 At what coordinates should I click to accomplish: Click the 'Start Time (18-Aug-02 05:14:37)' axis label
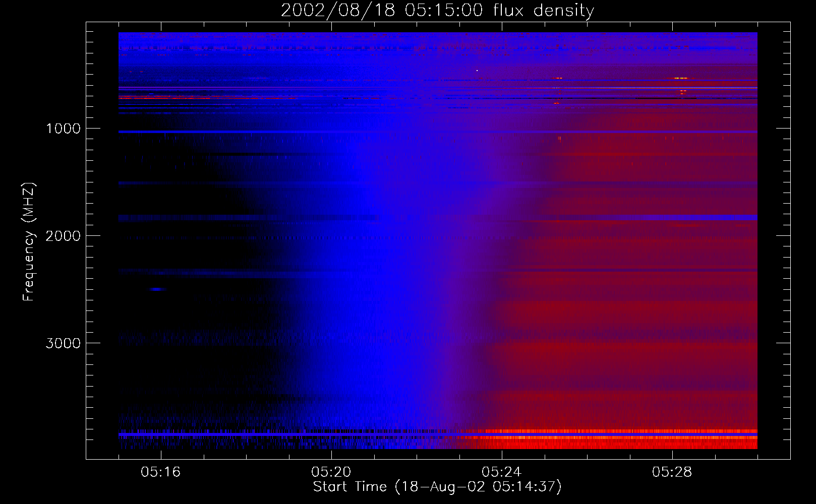437,487
